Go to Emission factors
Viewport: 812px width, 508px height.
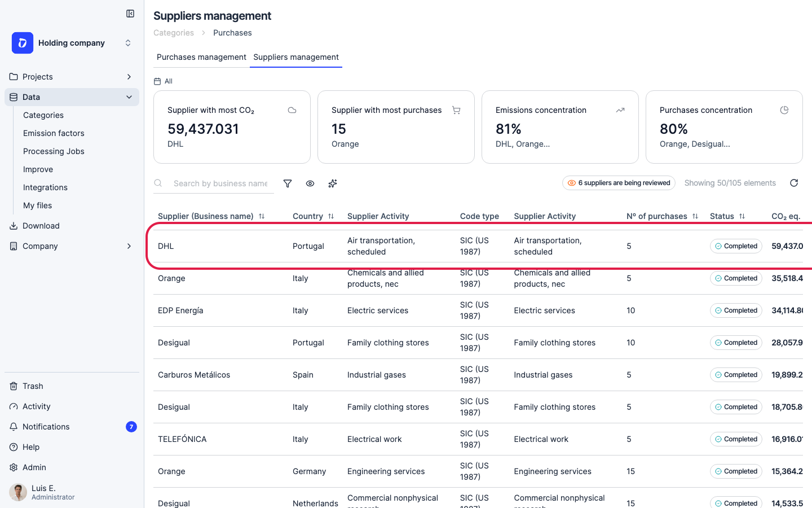click(54, 133)
